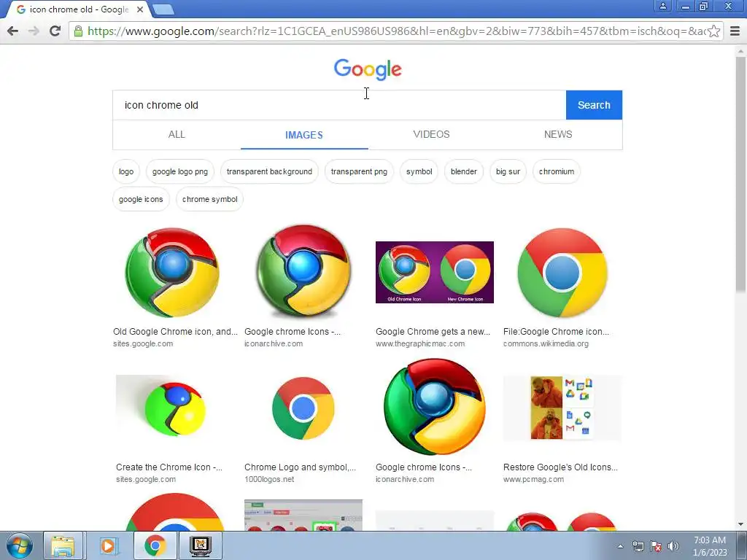This screenshot has height=560, width=747.
Task: Click the volume speaker tray icon
Action: click(673, 546)
